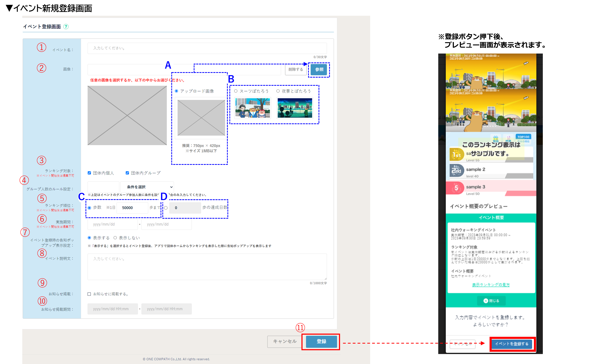Click the green help question mark icon
The height and width of the screenshot is (364, 597).
[x=66, y=27]
